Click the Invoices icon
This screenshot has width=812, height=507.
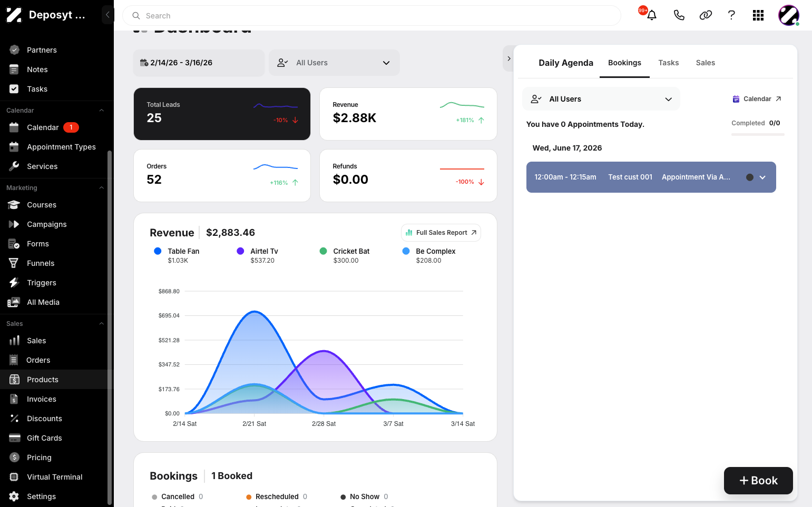pos(14,399)
